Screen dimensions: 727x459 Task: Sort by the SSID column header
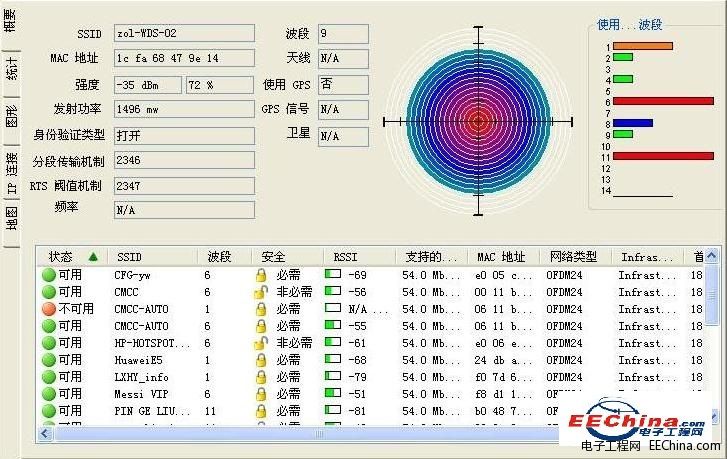(x=153, y=256)
